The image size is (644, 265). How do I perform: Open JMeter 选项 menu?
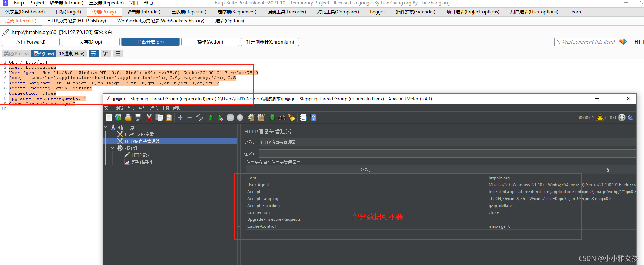pyautogui.click(x=154, y=108)
